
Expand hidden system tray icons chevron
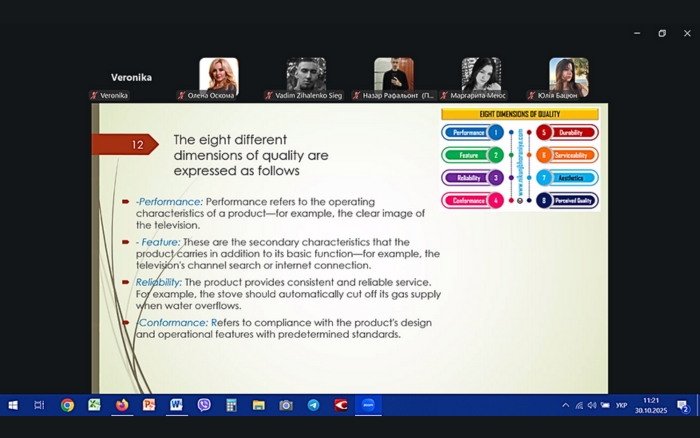click(565, 405)
